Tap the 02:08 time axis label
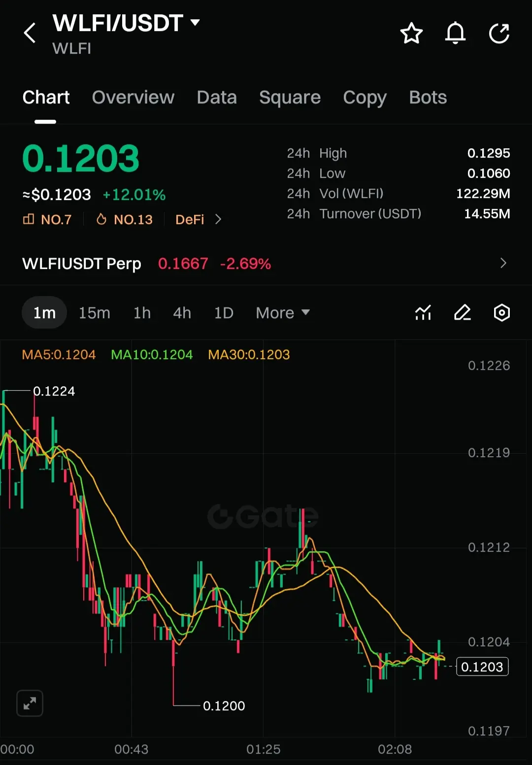Screen dimensions: 532x765 [395, 749]
